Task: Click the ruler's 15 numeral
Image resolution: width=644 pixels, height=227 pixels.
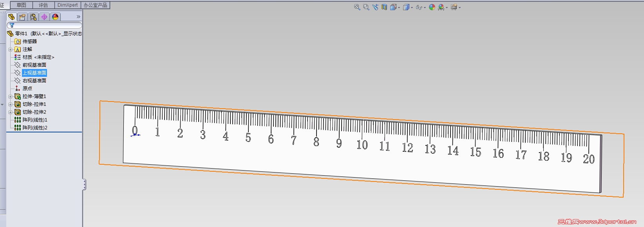Action: tap(476, 152)
